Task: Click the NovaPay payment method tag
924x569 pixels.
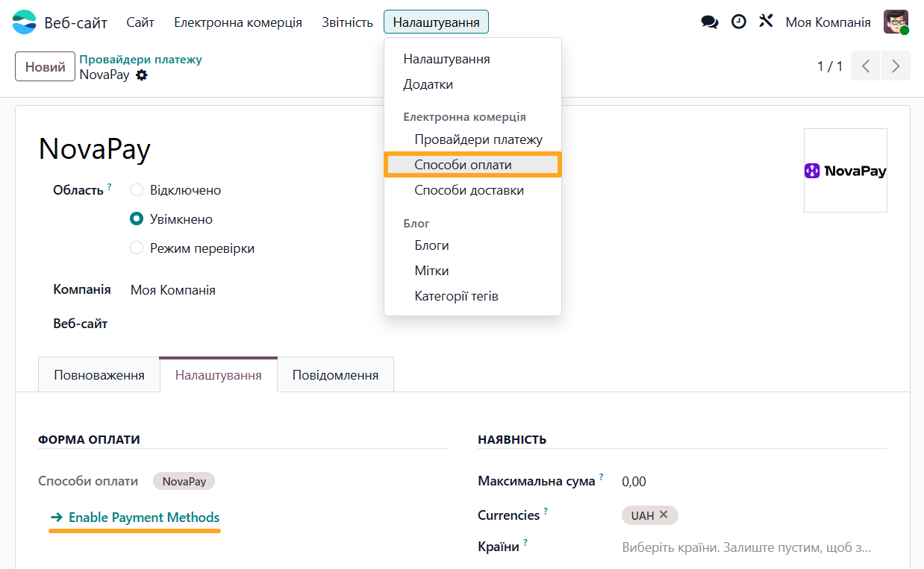Action: pos(184,481)
